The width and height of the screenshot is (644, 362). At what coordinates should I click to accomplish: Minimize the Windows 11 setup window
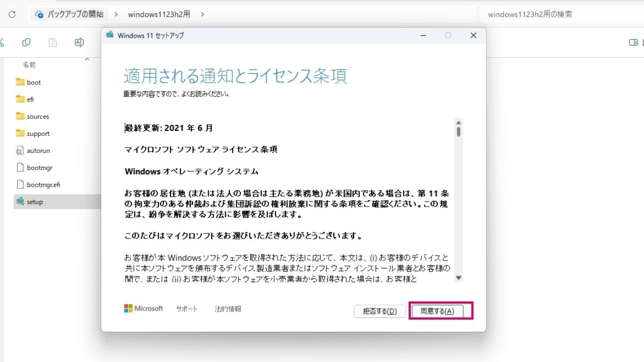point(423,35)
